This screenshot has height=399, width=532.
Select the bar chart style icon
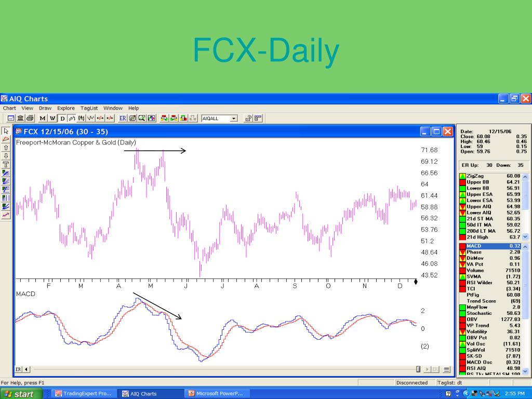(x=72, y=118)
